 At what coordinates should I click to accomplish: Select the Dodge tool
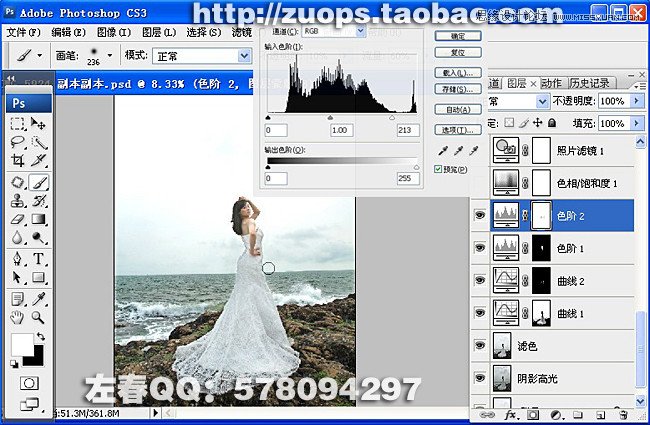point(39,238)
